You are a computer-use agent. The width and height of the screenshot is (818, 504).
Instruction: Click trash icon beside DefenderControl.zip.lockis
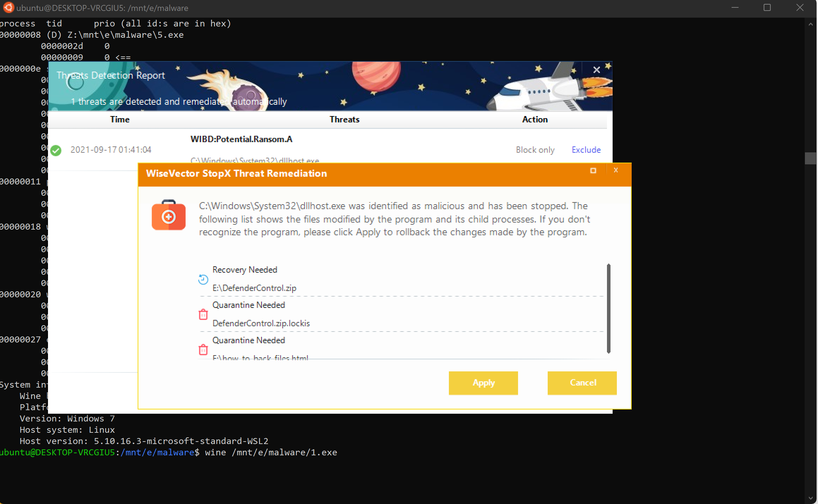click(203, 314)
